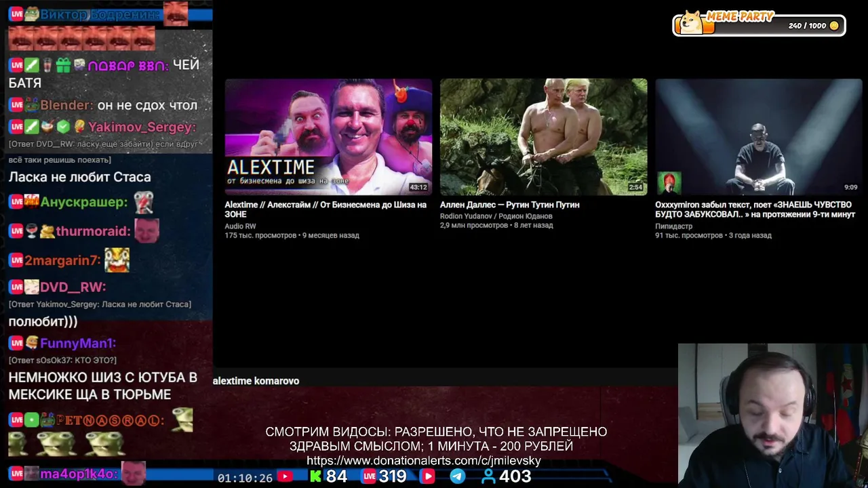Click the green checkmark badge beside Yakimov_Sergey
868x488 pixels.
point(63,127)
